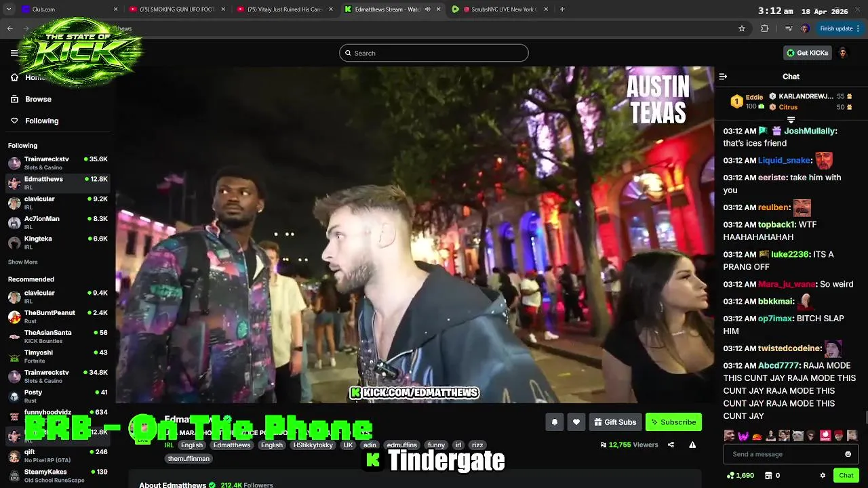
Task: Click the UK tag
Action: click(x=349, y=445)
